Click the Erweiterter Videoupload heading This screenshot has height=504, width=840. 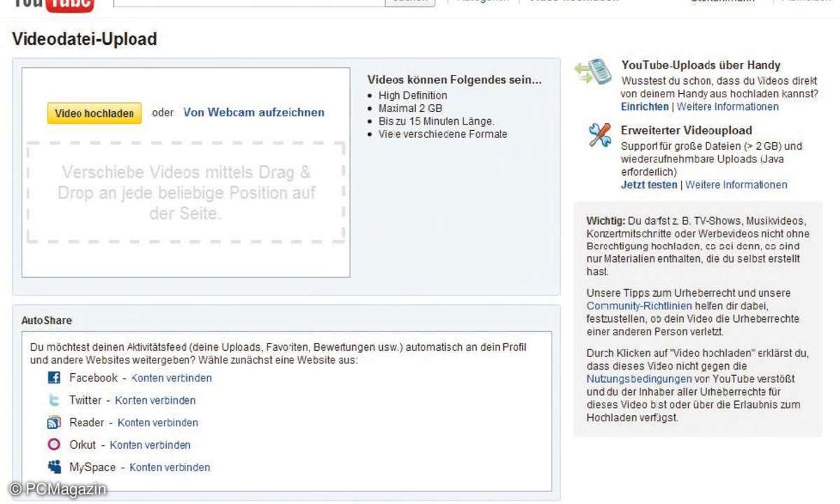pyautogui.click(x=687, y=130)
